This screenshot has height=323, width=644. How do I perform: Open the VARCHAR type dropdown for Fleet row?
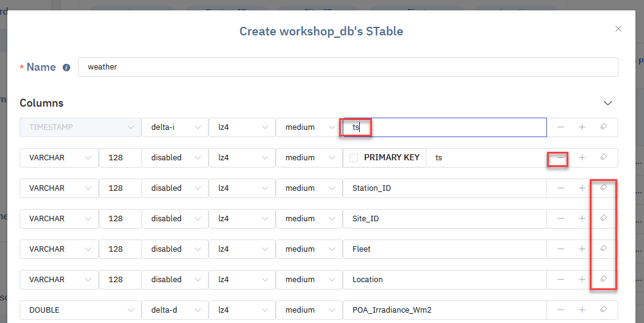[59, 249]
